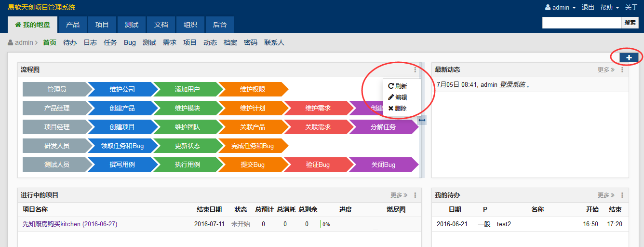
Task: Click 执行用例 flow step
Action: point(188,165)
